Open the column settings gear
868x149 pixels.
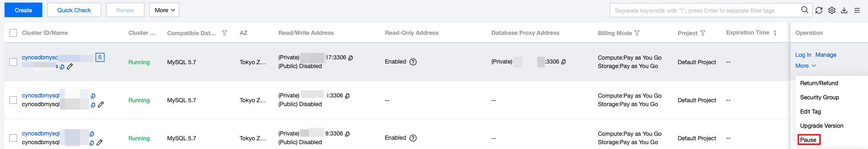(x=832, y=10)
